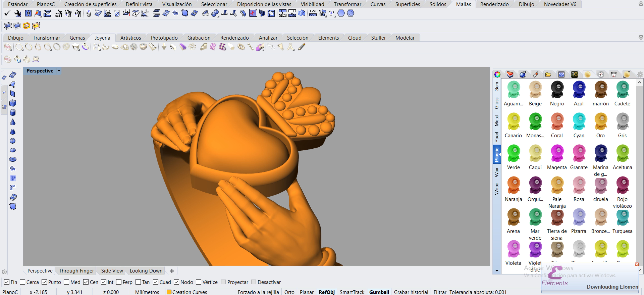Select the torus tool in sidebar

point(13,159)
